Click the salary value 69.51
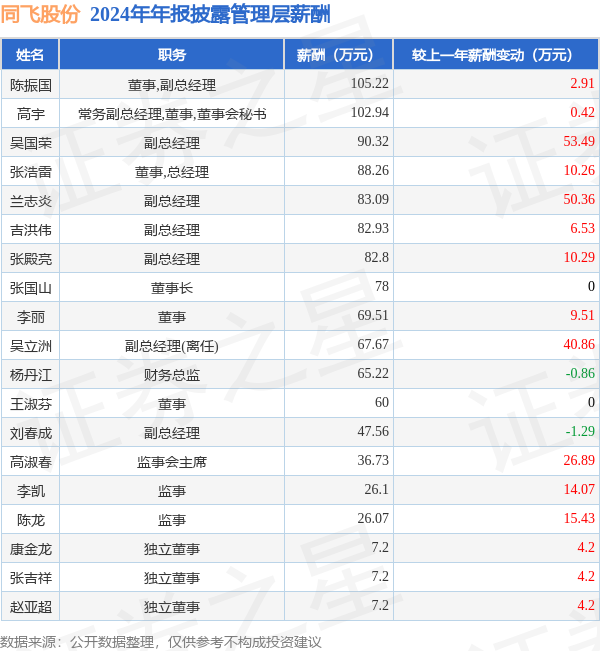Screen dimensions: 600x651 373,316
